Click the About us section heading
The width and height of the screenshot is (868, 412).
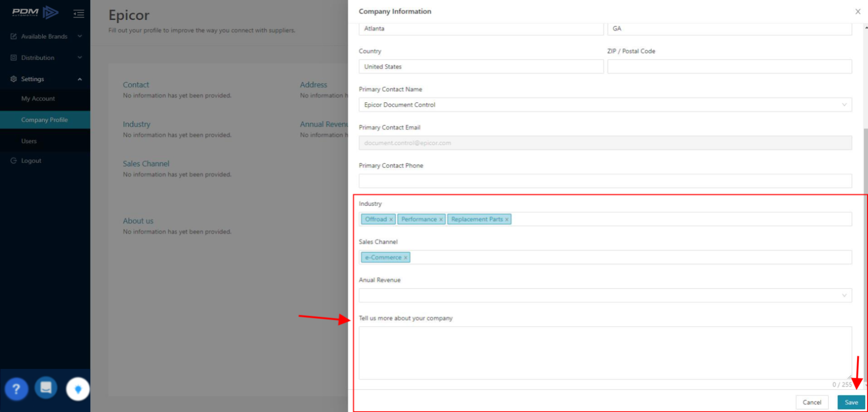click(138, 221)
